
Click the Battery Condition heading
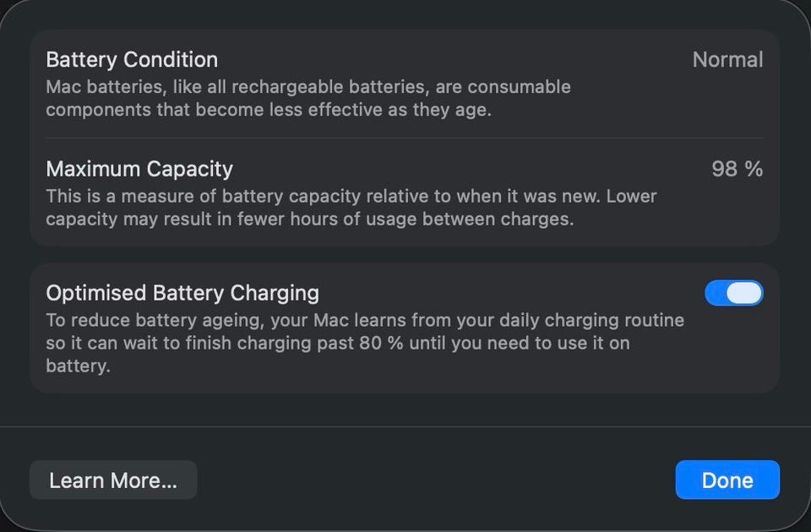[x=132, y=60]
